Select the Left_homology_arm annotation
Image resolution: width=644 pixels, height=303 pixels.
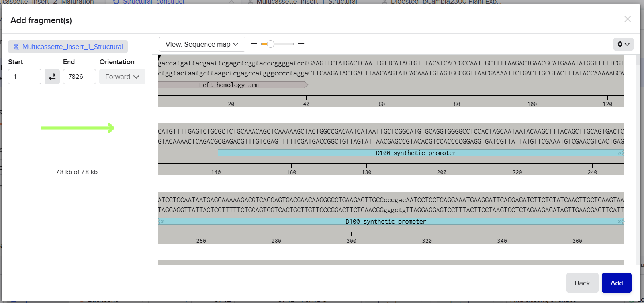coord(233,85)
